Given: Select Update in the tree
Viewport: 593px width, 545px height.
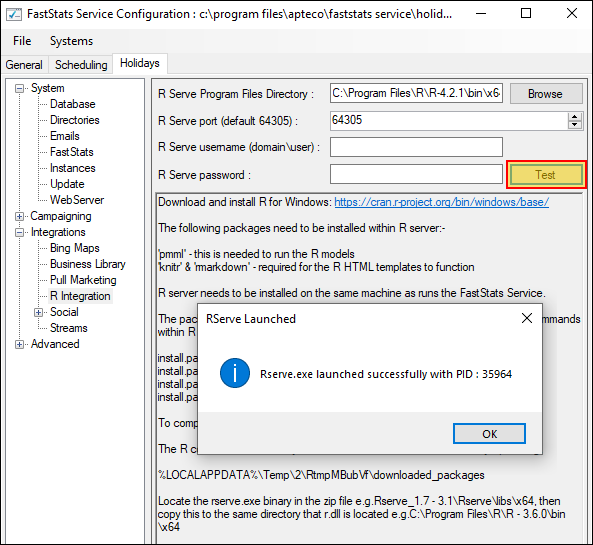Looking at the screenshot, I should pyautogui.click(x=67, y=184).
